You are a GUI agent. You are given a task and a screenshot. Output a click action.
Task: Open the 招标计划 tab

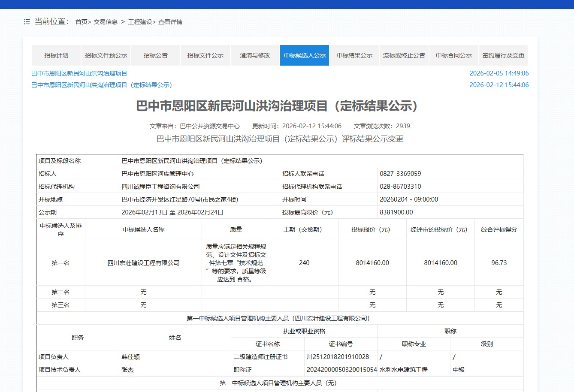click(x=56, y=55)
